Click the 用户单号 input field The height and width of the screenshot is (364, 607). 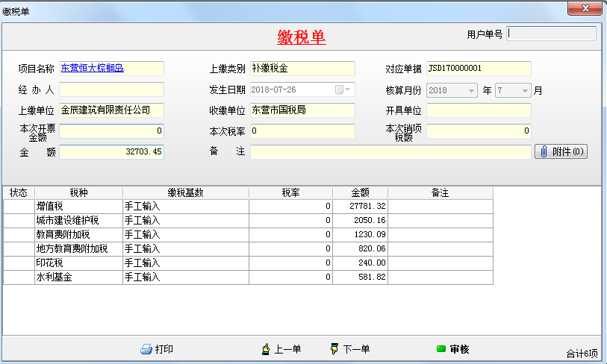pyautogui.click(x=552, y=34)
